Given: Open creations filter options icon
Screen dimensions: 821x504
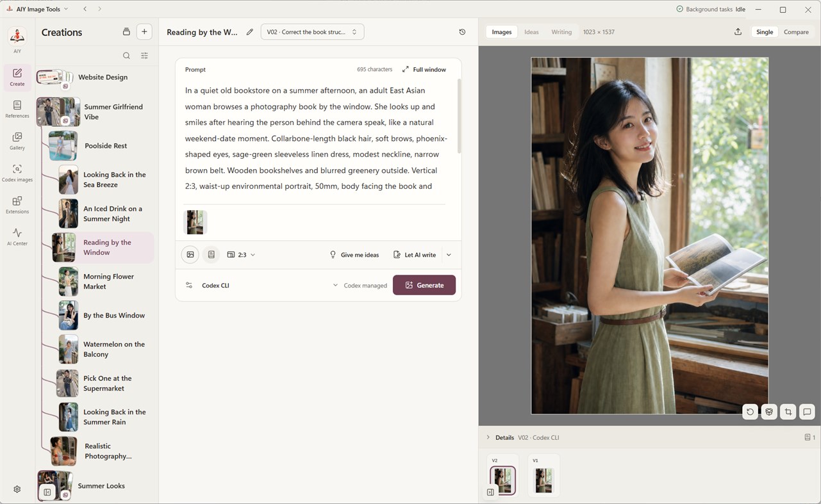Looking at the screenshot, I should coord(144,56).
